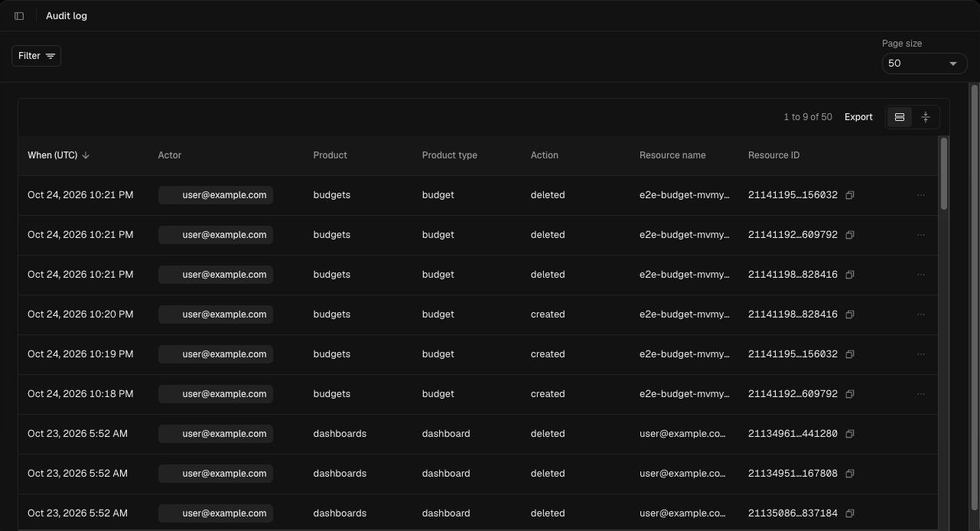Click actor chip in Oct 24 10:18 PM row
980x531 pixels.
pyautogui.click(x=216, y=394)
